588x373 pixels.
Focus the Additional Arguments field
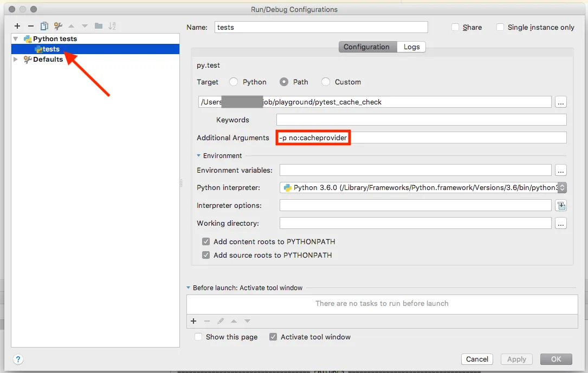[x=422, y=138]
